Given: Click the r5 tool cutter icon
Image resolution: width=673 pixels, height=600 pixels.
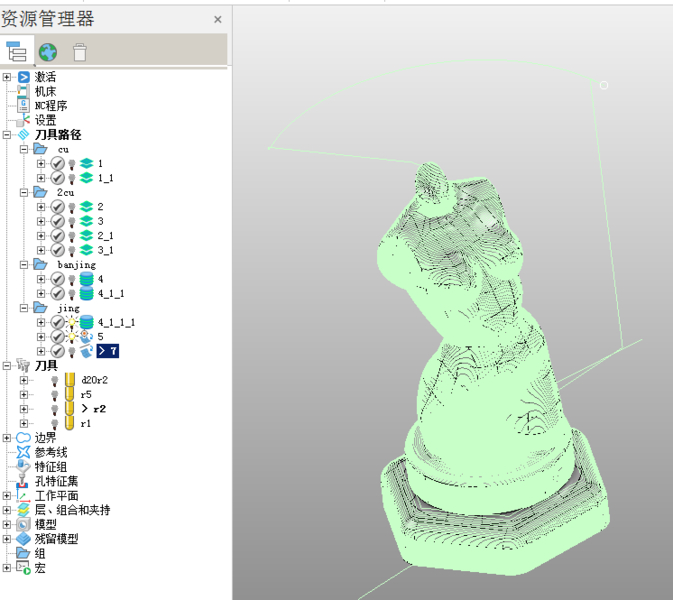Looking at the screenshot, I should [x=70, y=394].
